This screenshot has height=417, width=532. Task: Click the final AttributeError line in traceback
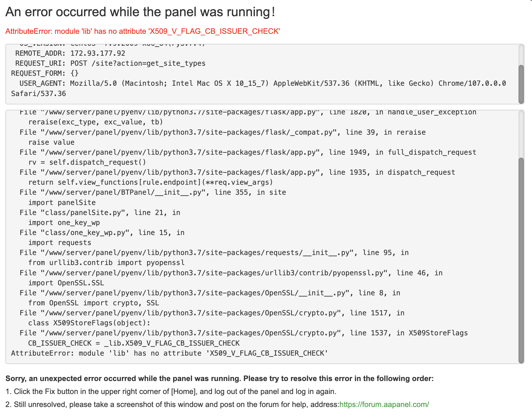pyautogui.click(x=169, y=353)
